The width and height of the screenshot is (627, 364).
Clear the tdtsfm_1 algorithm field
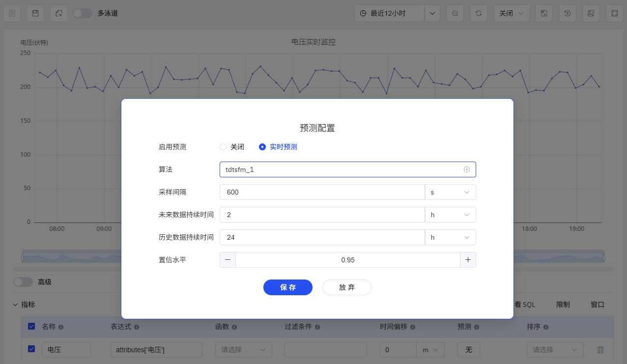466,169
